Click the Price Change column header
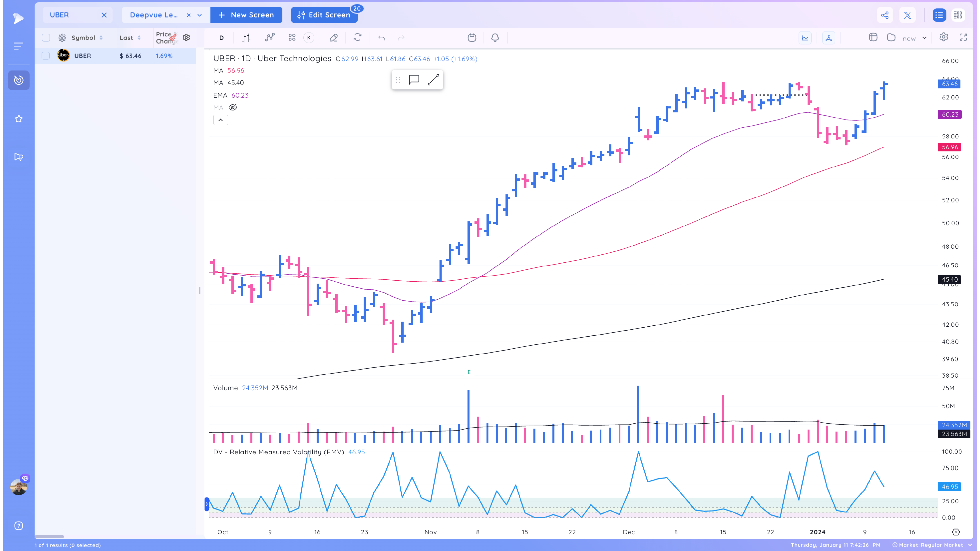 [166, 38]
